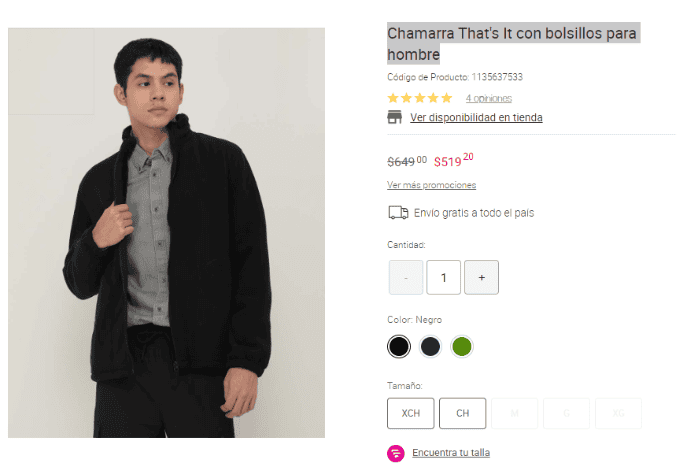Click the product photo of black jacket
Image resolution: width=698 pixels, height=467 pixels.
tap(166, 232)
